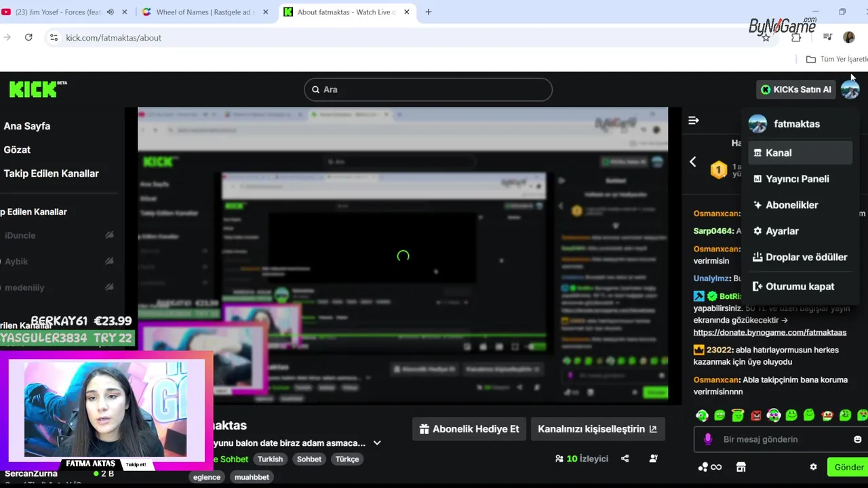Reload the page
868x488 pixels.
click(x=28, y=37)
